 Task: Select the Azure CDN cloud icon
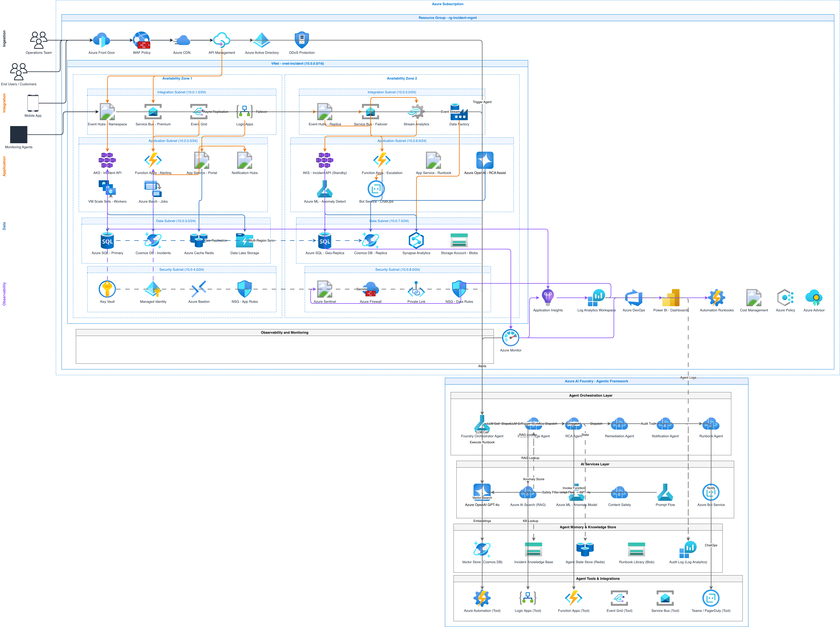[182, 40]
